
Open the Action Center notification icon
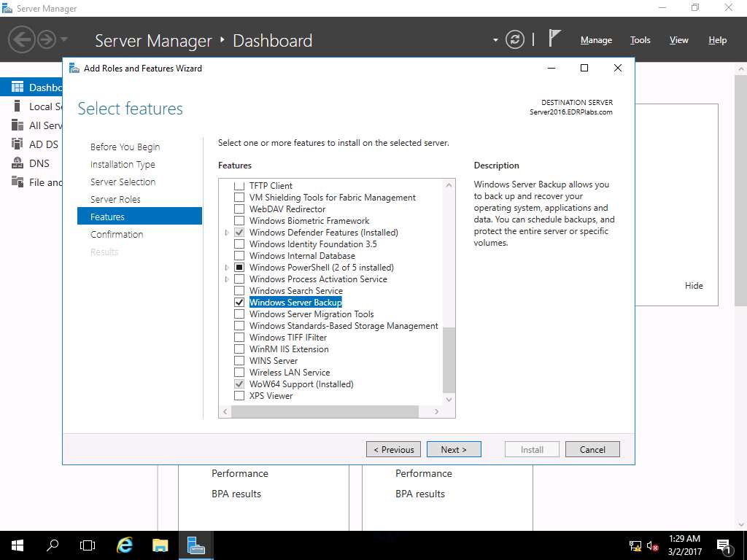(x=724, y=546)
